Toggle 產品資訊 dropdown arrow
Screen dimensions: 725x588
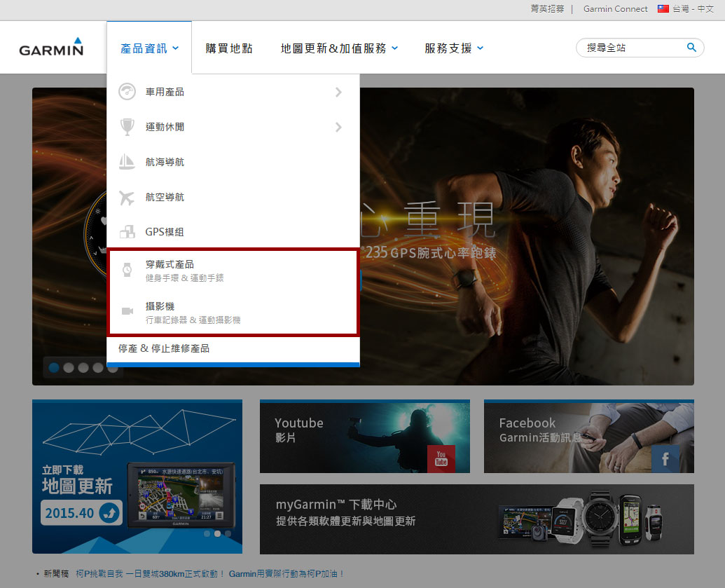(176, 48)
